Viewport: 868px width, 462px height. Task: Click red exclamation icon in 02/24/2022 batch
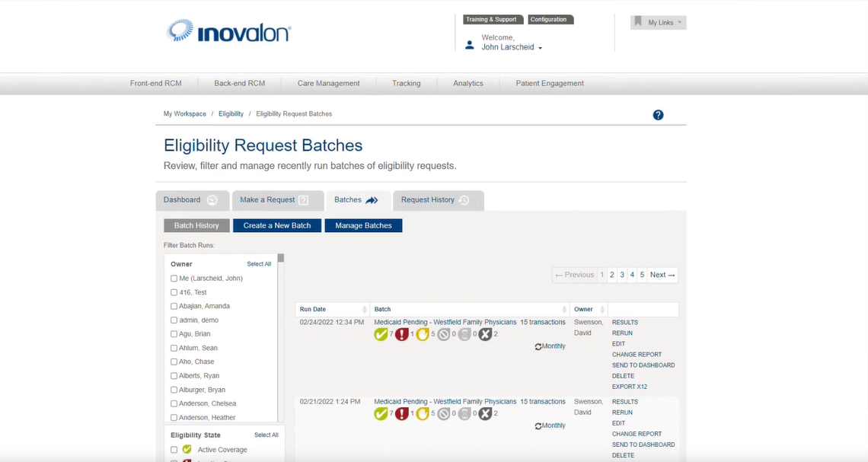(x=402, y=334)
